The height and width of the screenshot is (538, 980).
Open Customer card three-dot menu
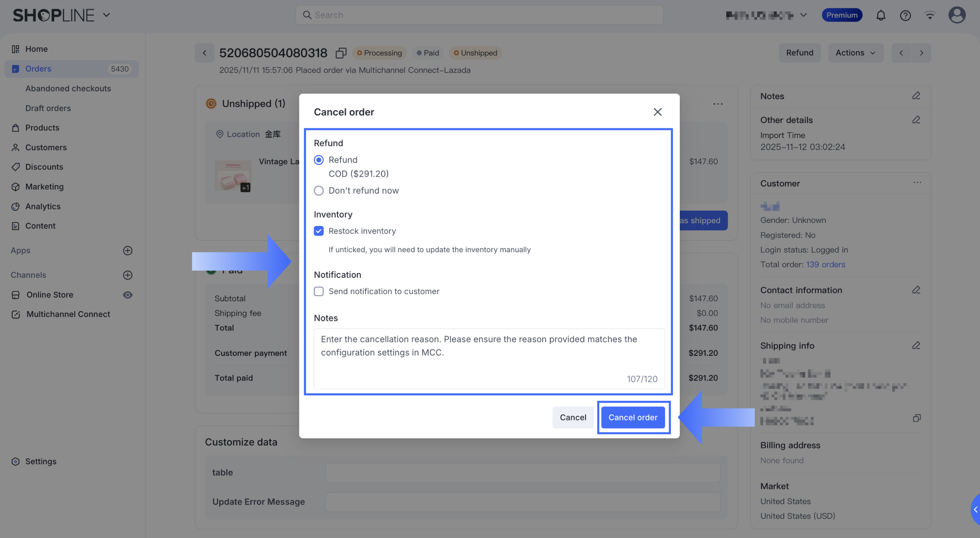pos(917,183)
